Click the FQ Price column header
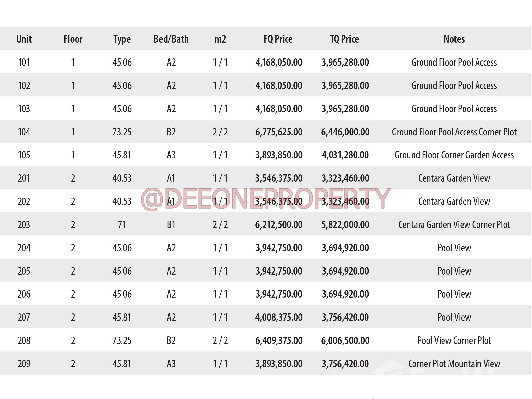 point(278,39)
